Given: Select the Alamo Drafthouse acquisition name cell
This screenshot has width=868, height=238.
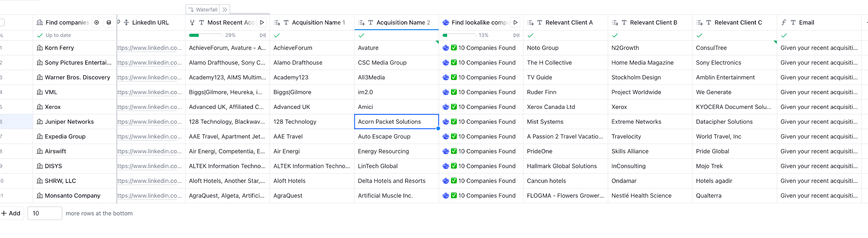Looking at the screenshot, I should point(312,63).
